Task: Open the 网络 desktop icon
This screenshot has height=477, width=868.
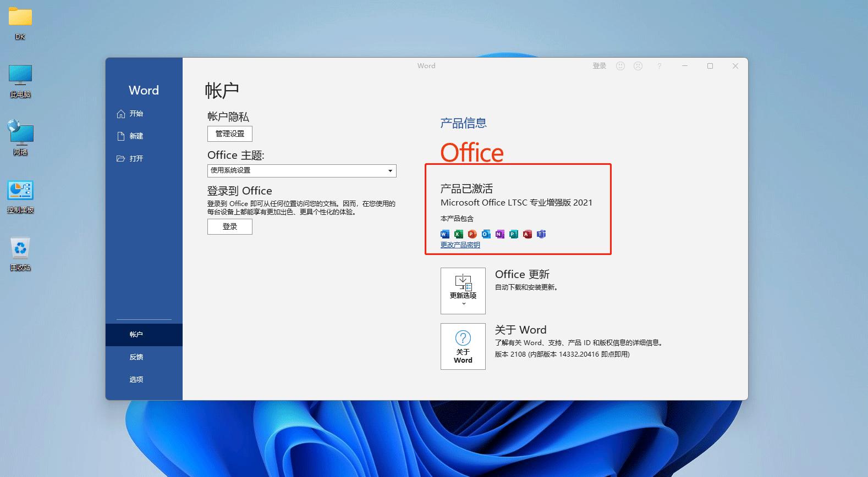Action: point(20,138)
